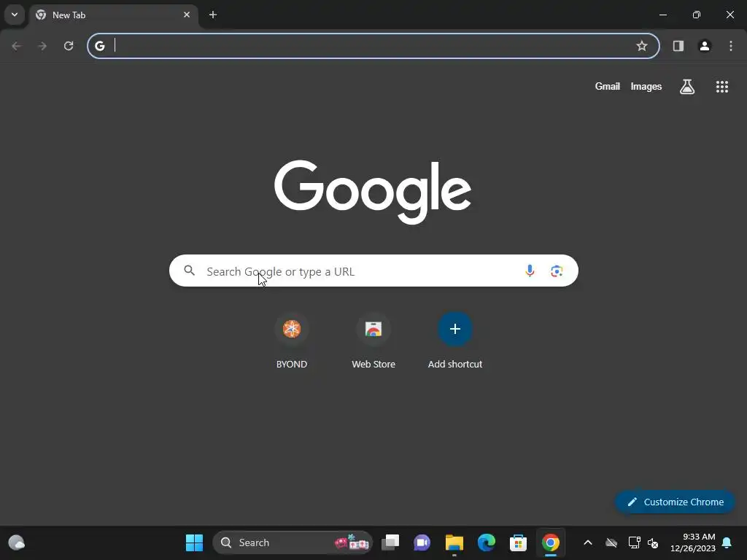Open the Google apps grid
The width and height of the screenshot is (747, 560).
[721, 87]
